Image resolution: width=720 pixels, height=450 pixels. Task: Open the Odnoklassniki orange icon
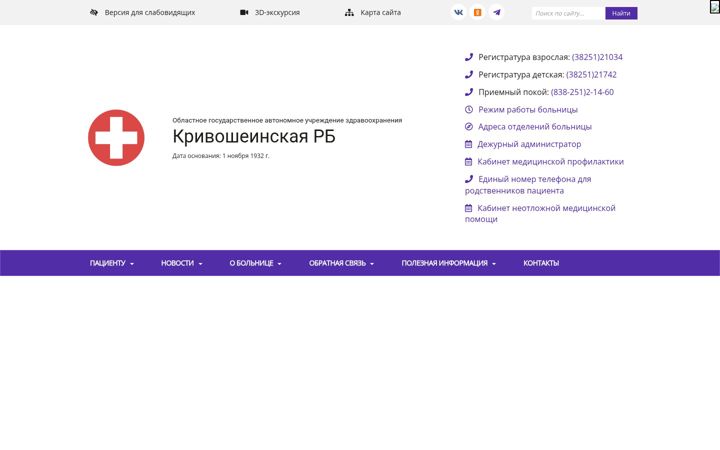point(478,12)
